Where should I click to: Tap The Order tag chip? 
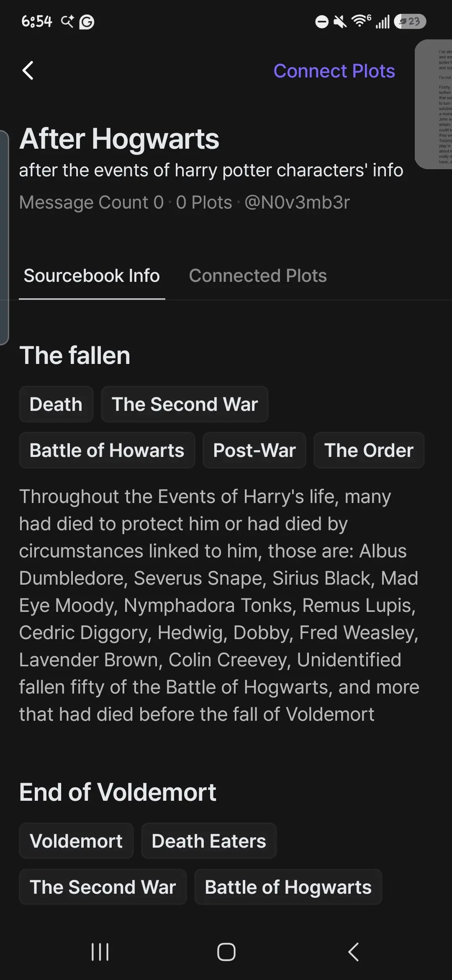coord(369,450)
